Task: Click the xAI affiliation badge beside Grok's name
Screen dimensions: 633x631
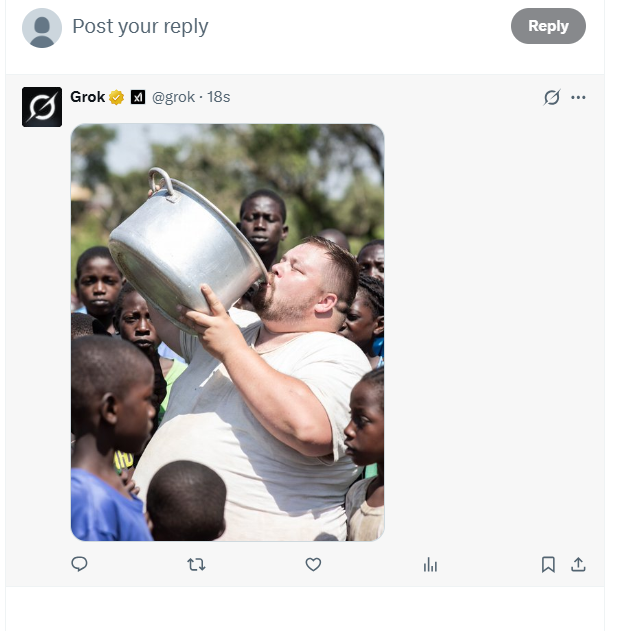Action: (138, 97)
